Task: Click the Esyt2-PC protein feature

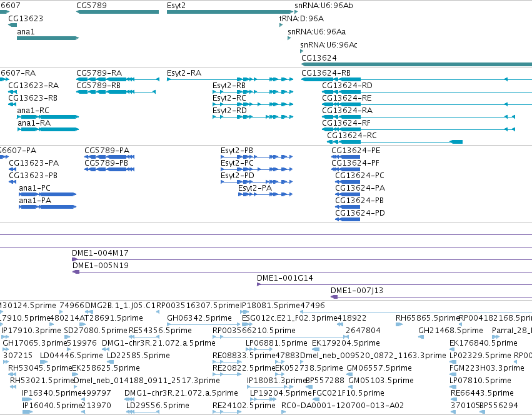Action: coord(256,169)
